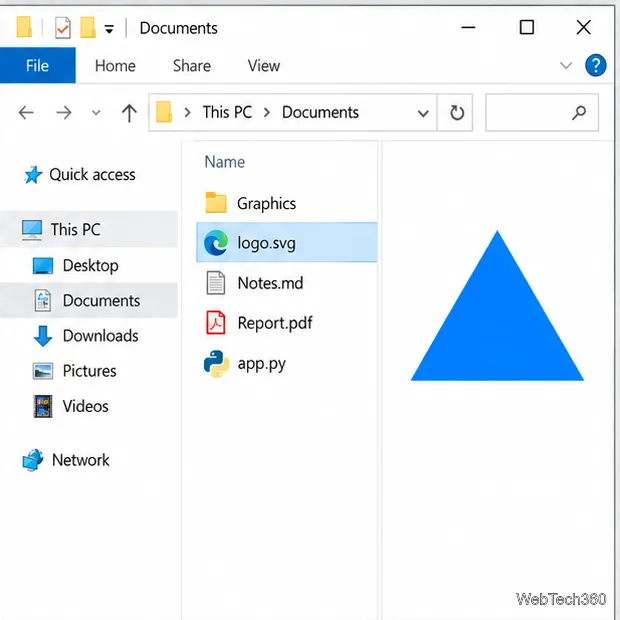Viewport: 620px width, 620px height.
Task: Select Quick access in navigation pane
Action: coord(80,175)
